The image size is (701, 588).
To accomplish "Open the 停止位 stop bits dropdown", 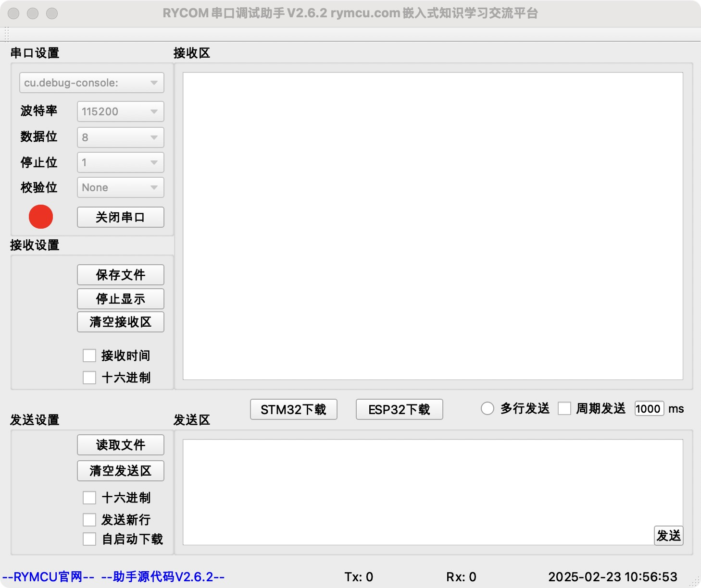I will point(120,162).
